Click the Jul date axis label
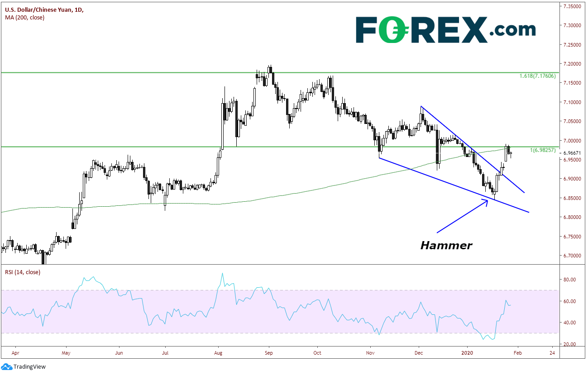Image resolution: width=588 pixels, height=375 pixels. tap(165, 352)
